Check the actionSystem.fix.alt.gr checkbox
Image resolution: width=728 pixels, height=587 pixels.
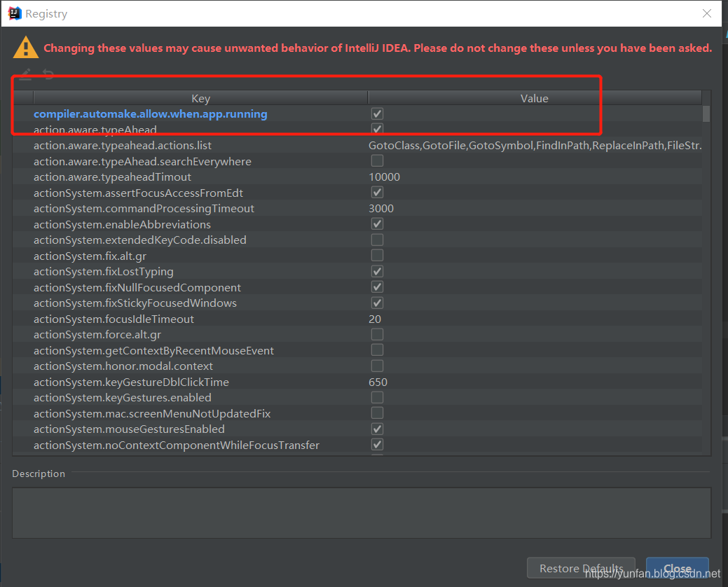[x=377, y=256]
